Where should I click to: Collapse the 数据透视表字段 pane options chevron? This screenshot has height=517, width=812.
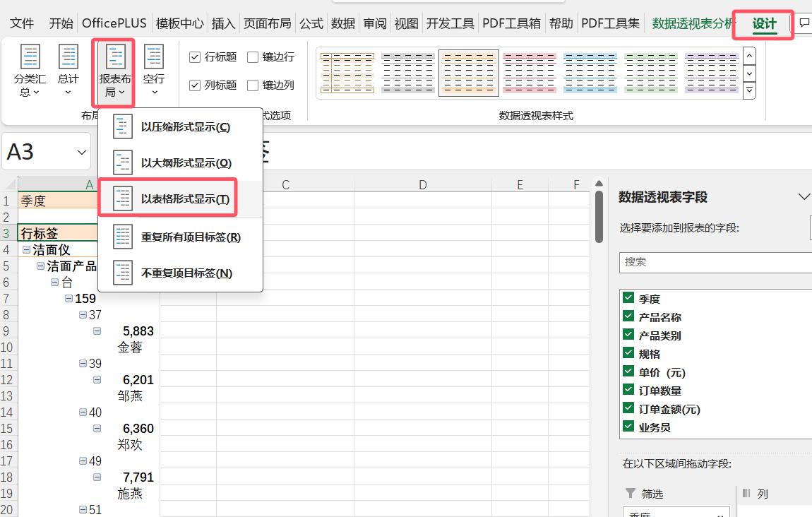[804, 197]
